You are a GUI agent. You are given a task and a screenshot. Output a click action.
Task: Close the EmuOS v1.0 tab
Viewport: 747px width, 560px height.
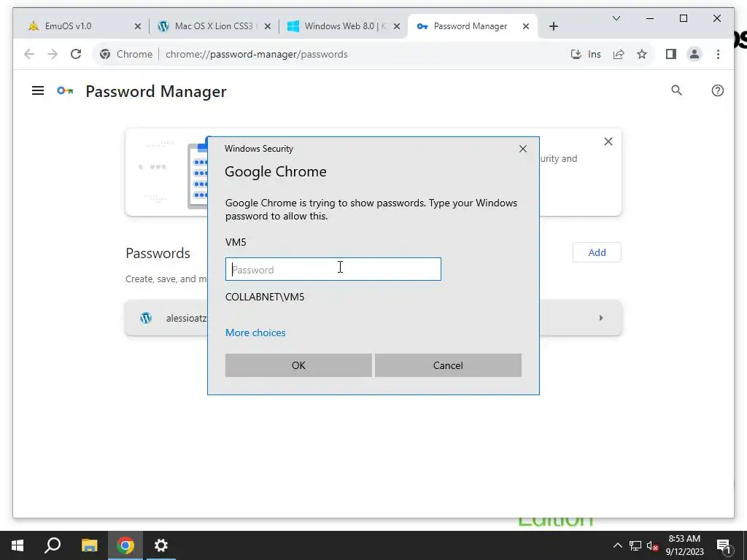pos(138,26)
